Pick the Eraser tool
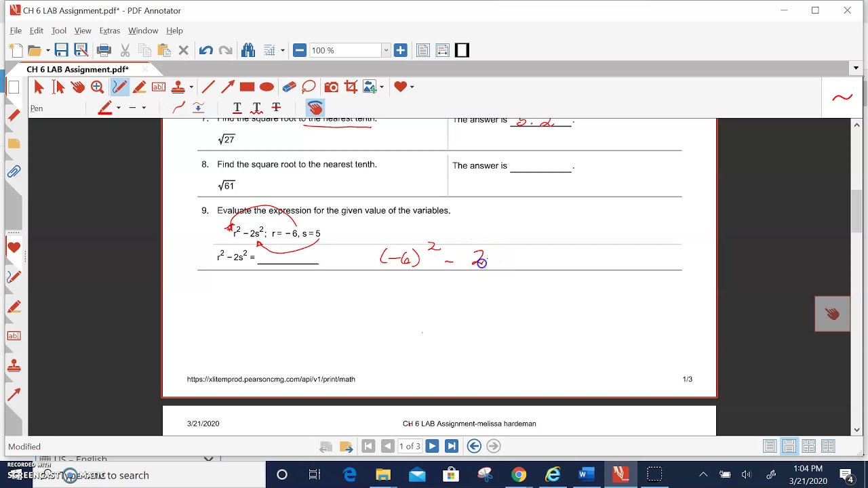The image size is (868, 488). click(289, 87)
